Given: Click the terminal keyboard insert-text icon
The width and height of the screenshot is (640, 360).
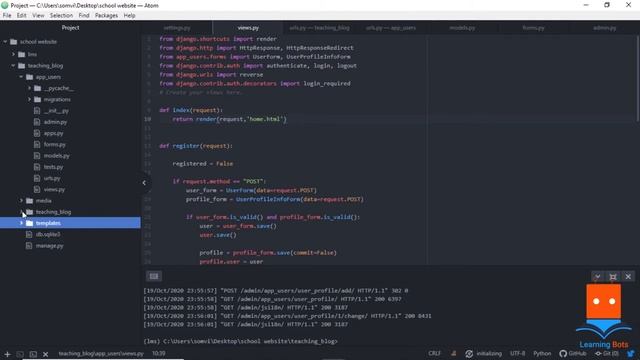Looking at the screenshot, I should point(154,276).
